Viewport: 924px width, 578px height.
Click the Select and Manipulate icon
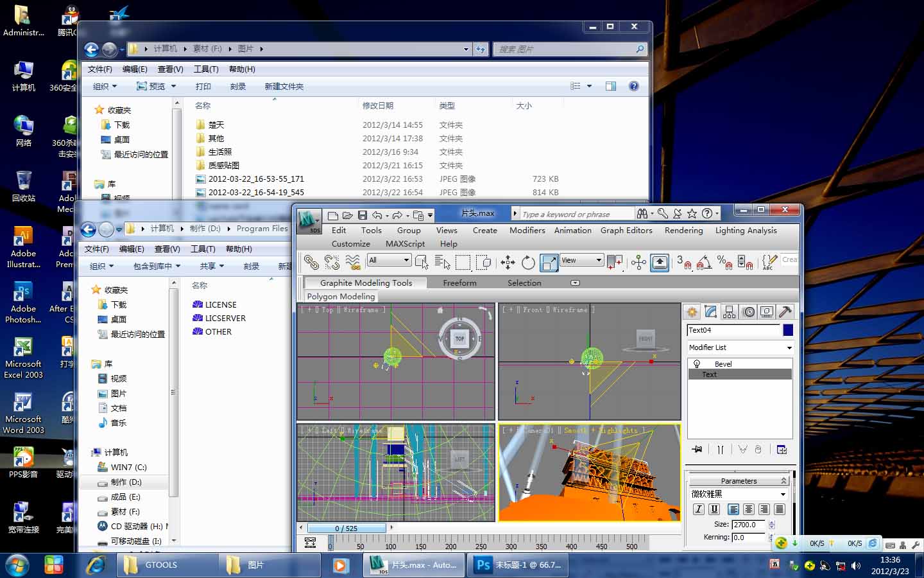click(638, 262)
